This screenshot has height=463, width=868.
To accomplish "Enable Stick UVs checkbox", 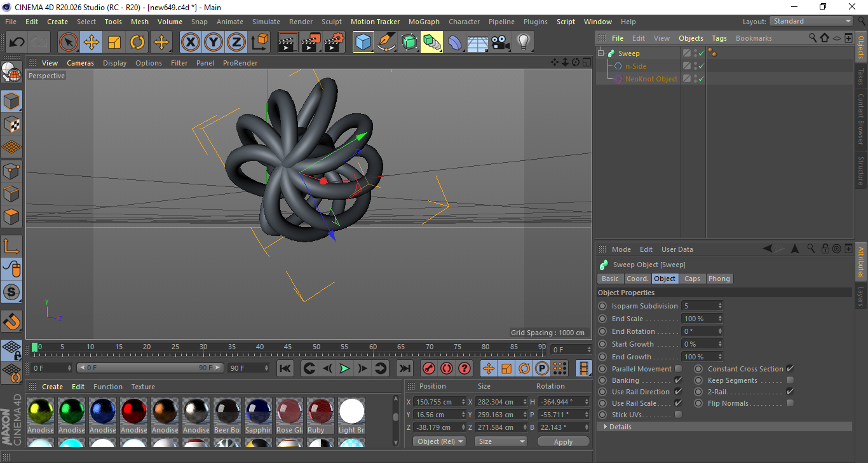I will coord(678,415).
